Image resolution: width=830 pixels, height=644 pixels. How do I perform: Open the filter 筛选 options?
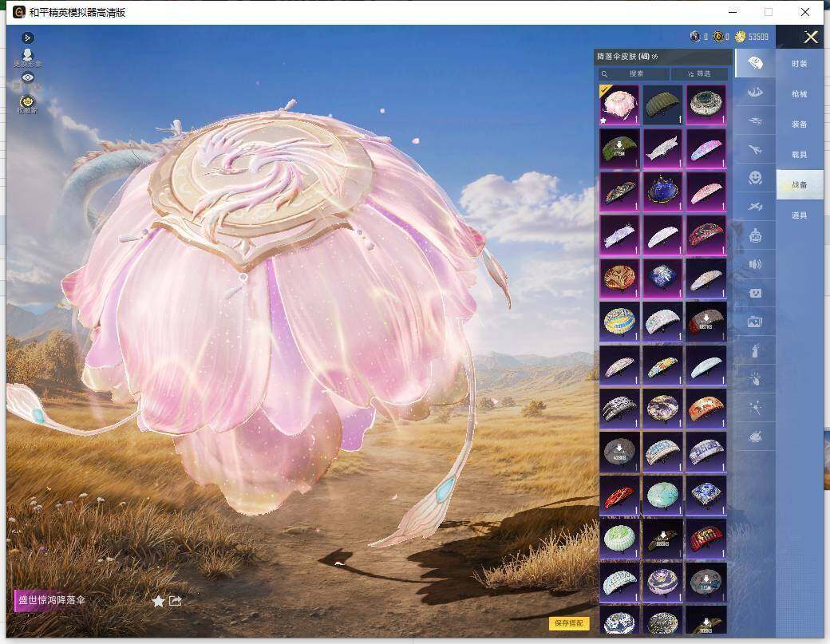tap(699, 73)
